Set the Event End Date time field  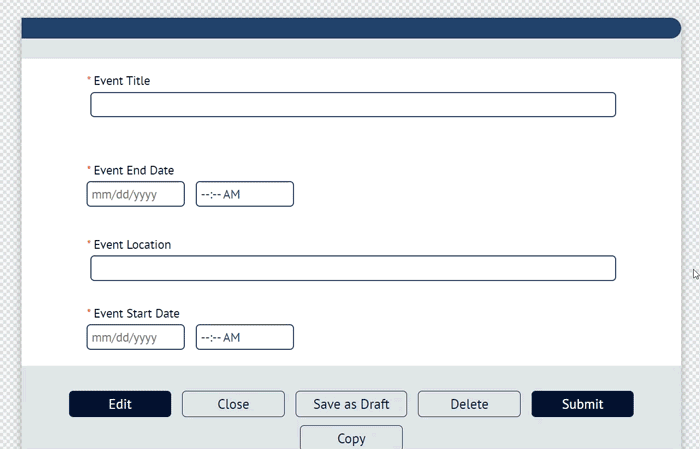tap(245, 194)
